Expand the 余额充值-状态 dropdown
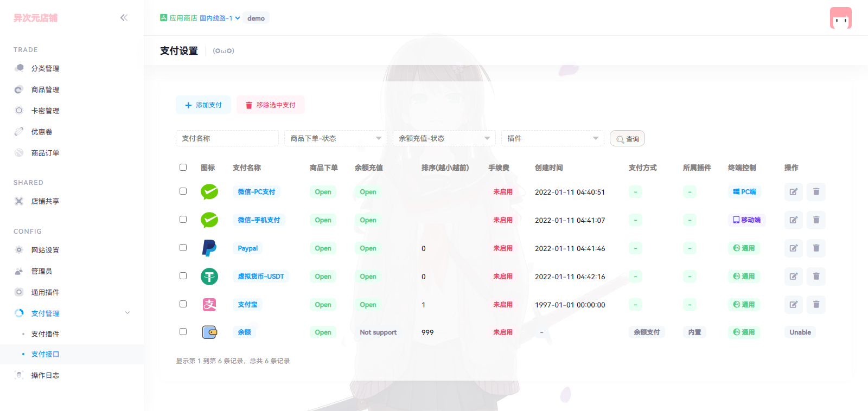This screenshot has height=411, width=868. pyautogui.click(x=444, y=138)
